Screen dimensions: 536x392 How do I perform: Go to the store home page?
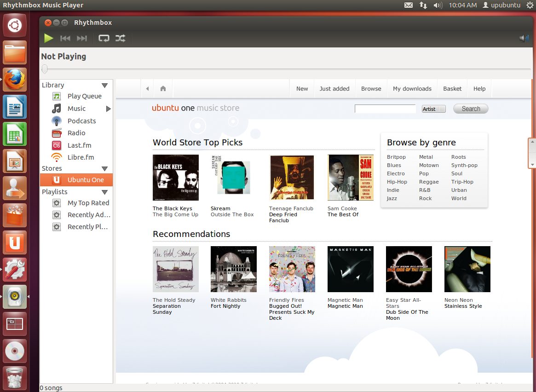coord(163,88)
